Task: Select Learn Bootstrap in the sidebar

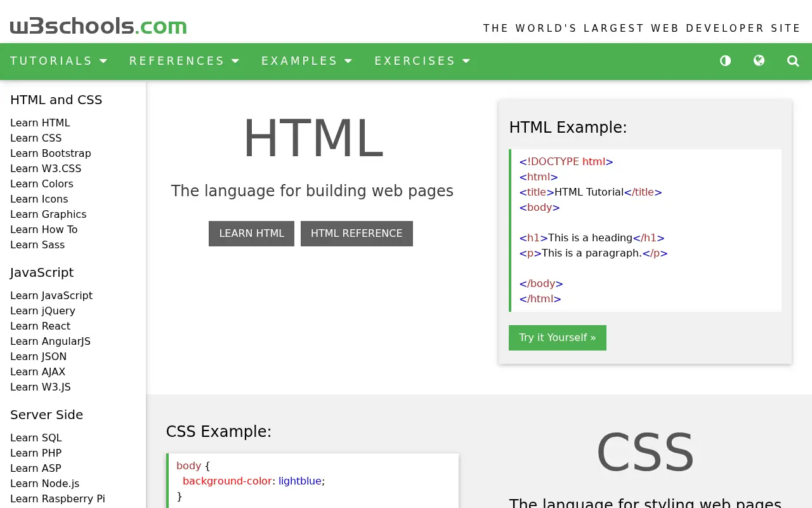Action: click(x=51, y=154)
